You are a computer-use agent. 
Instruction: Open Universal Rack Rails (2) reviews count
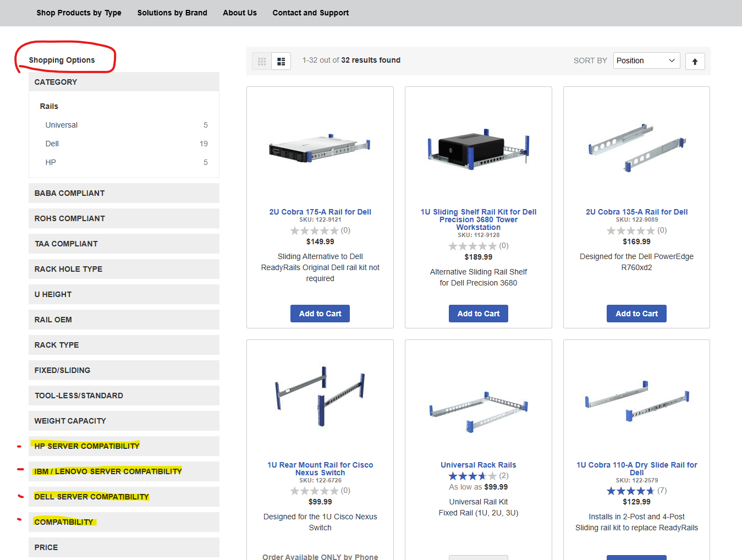tap(504, 476)
